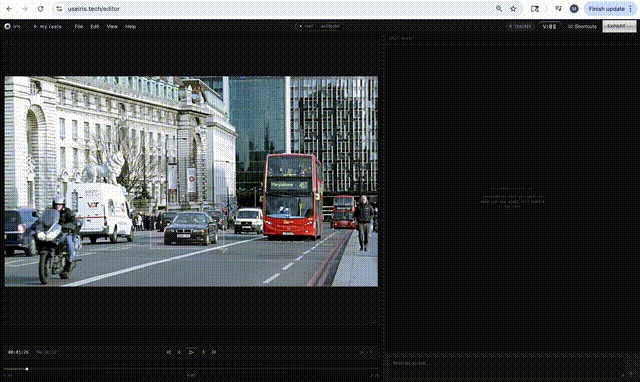The width and height of the screenshot is (640, 382).
Task: Open the browser profile avatar
Action: tap(574, 9)
